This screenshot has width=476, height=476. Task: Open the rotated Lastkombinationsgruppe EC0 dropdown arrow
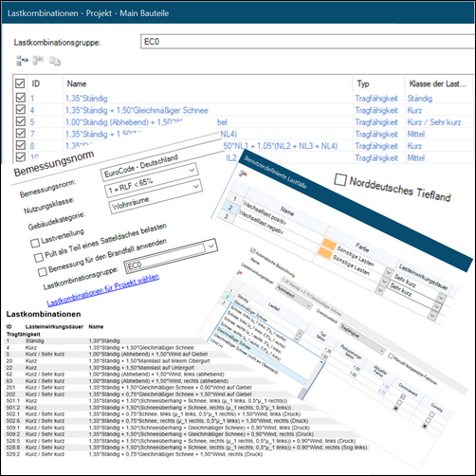(x=211, y=246)
